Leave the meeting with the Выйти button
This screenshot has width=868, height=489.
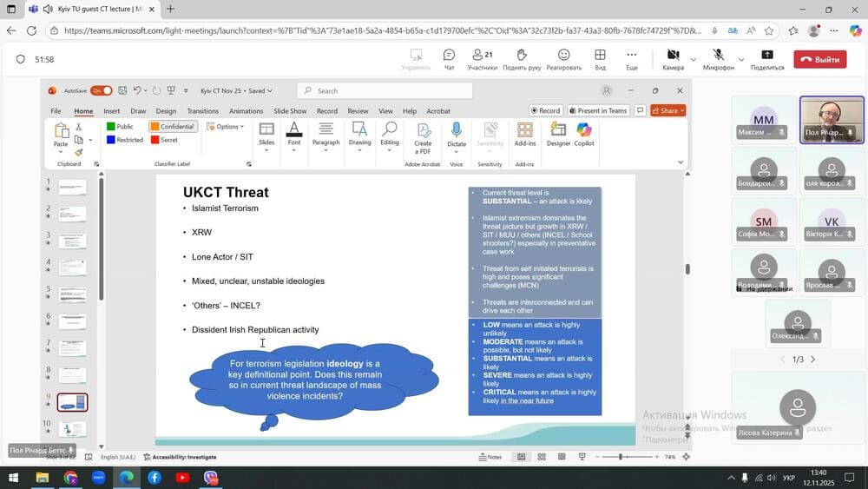(x=819, y=60)
